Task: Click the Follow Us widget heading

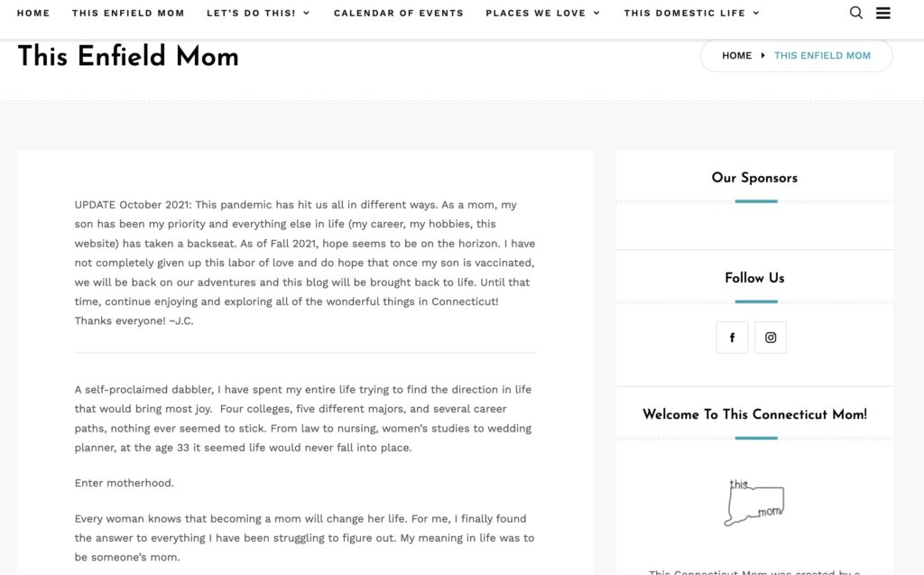Action: (754, 278)
